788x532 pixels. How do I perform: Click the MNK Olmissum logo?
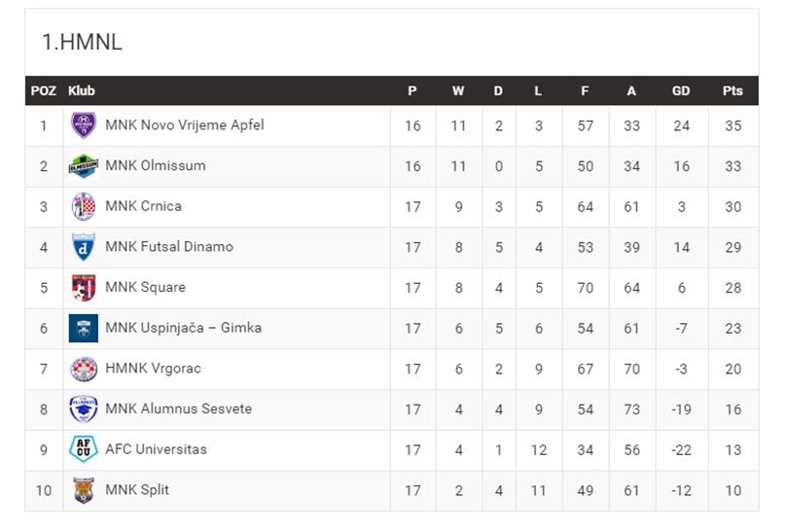click(x=84, y=165)
